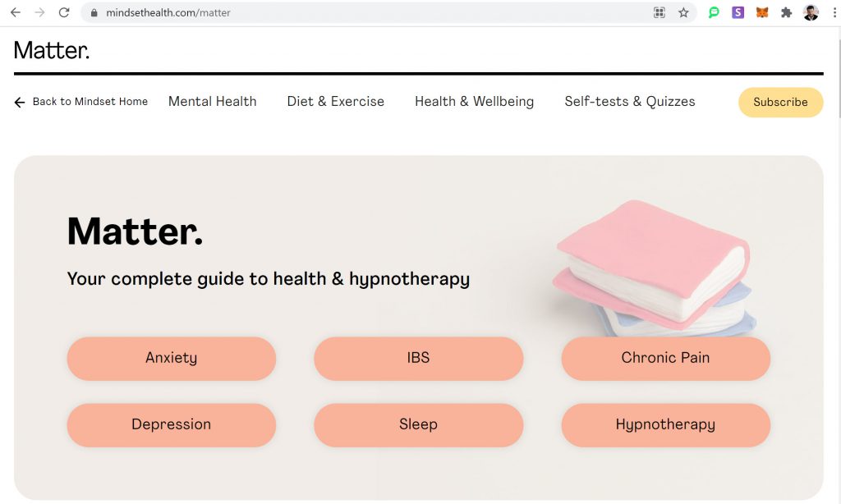
Task: Open the MetaMask fox extension
Action: 762,12
